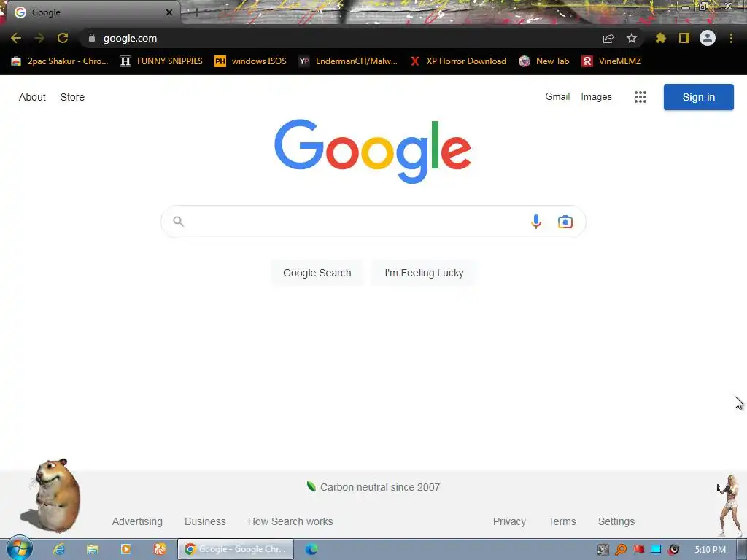Open Windows Media Player taskbar icon
747x560 pixels.
pos(125,549)
